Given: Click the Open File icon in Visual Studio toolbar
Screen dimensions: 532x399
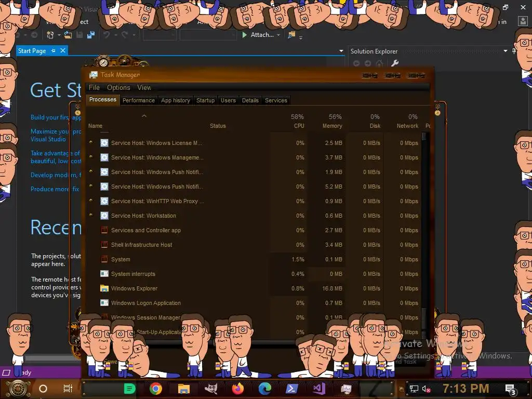Looking at the screenshot, I should coord(68,35).
